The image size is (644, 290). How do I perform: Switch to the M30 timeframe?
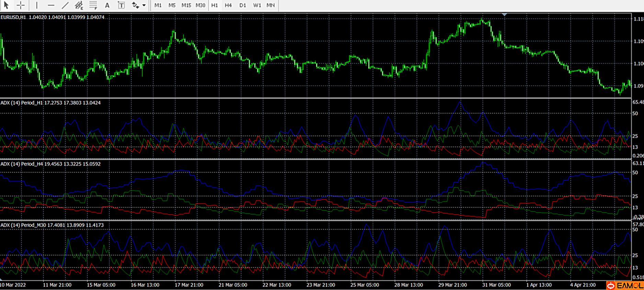(200, 5)
